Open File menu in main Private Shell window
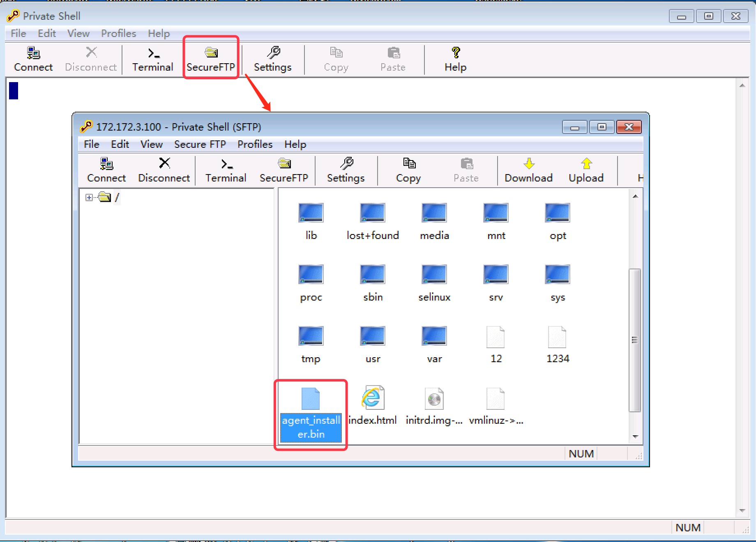The width and height of the screenshot is (756, 542). pos(18,33)
